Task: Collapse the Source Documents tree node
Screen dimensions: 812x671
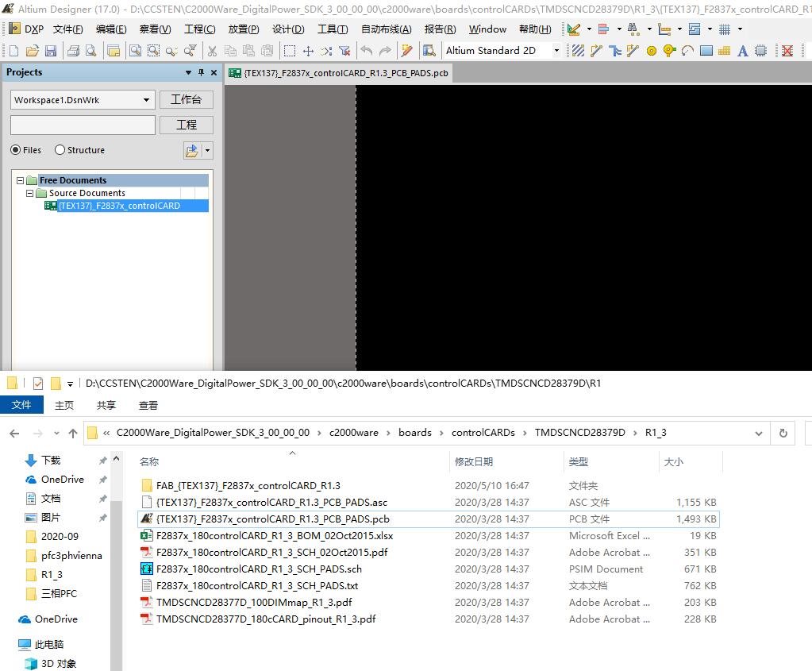Action: point(30,193)
